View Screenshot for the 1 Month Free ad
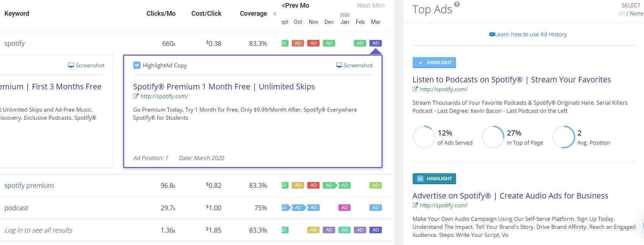Screen dimensions: 644x245 click(355, 65)
